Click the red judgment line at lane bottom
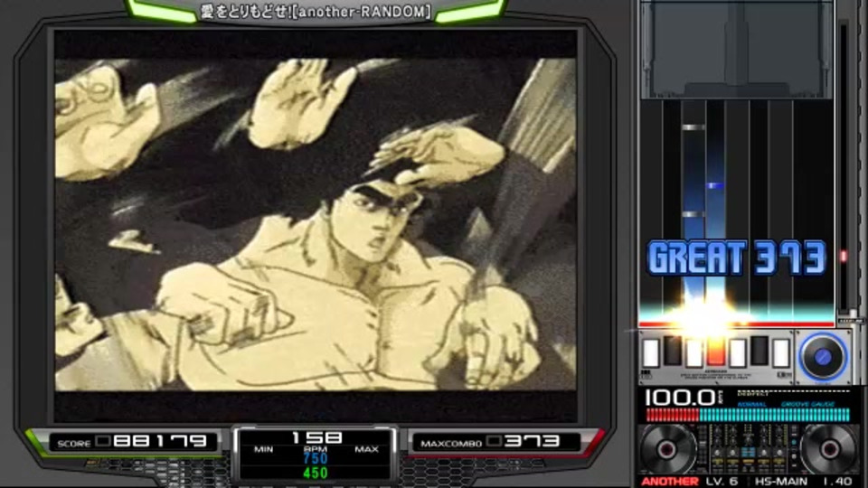Image resolution: width=868 pixels, height=488 pixels. 737,324
